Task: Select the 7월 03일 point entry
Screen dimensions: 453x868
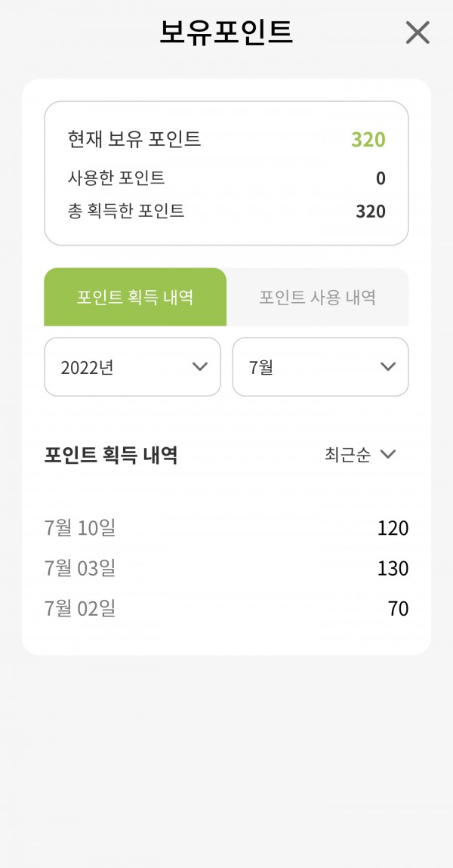Action: (226, 569)
